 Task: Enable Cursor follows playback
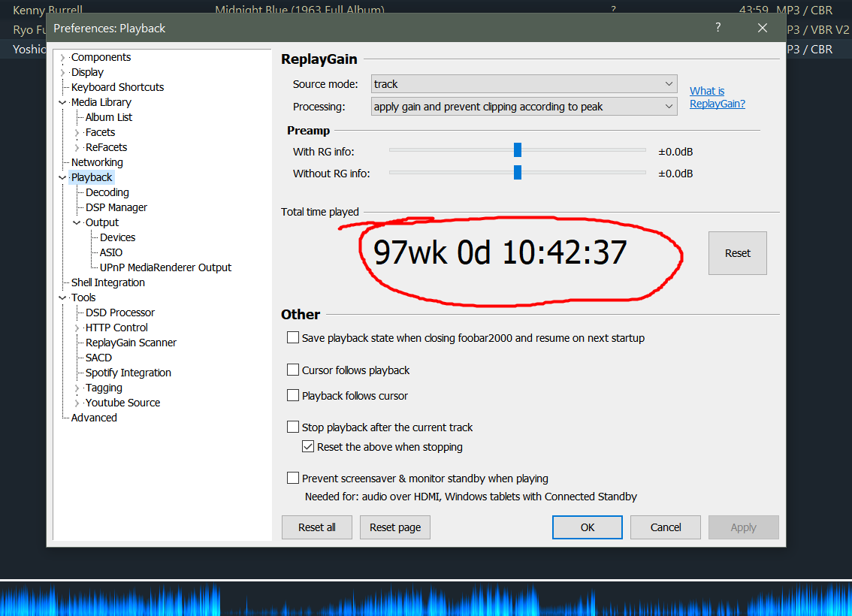pos(293,370)
